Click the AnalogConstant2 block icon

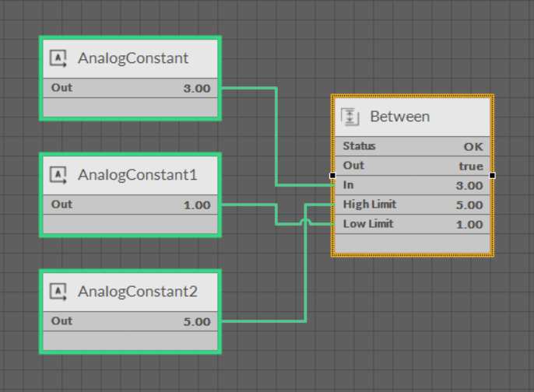click(x=58, y=292)
